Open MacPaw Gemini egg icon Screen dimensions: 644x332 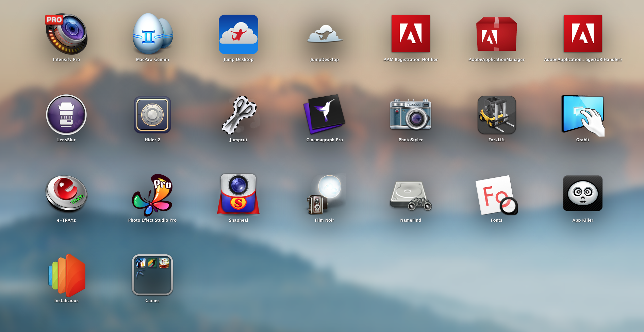coord(152,34)
